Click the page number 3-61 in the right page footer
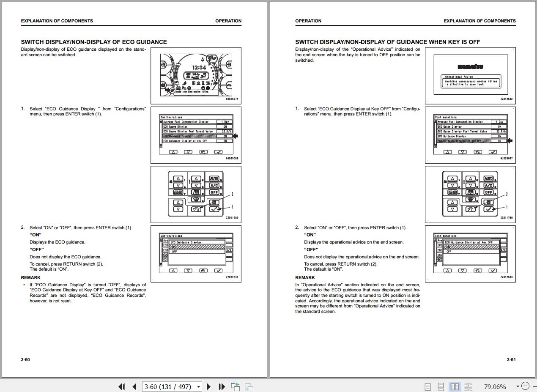Viewport: 537px width, 392px height. (511, 359)
